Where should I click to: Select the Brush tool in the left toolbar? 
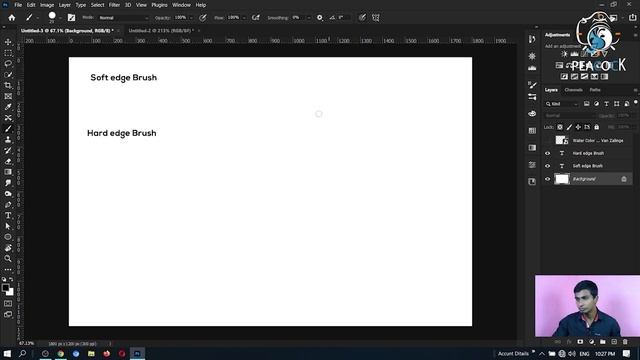(8, 129)
